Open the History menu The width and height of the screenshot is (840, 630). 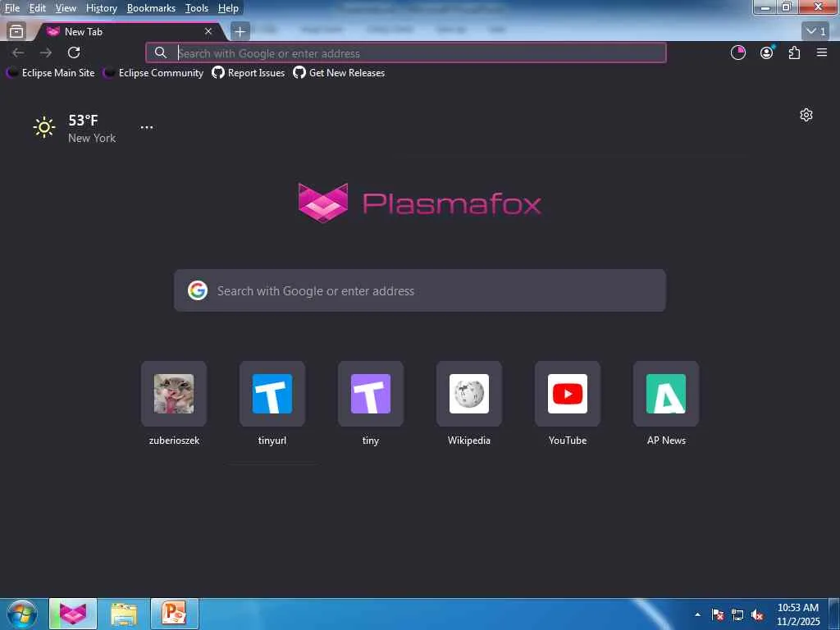101,8
